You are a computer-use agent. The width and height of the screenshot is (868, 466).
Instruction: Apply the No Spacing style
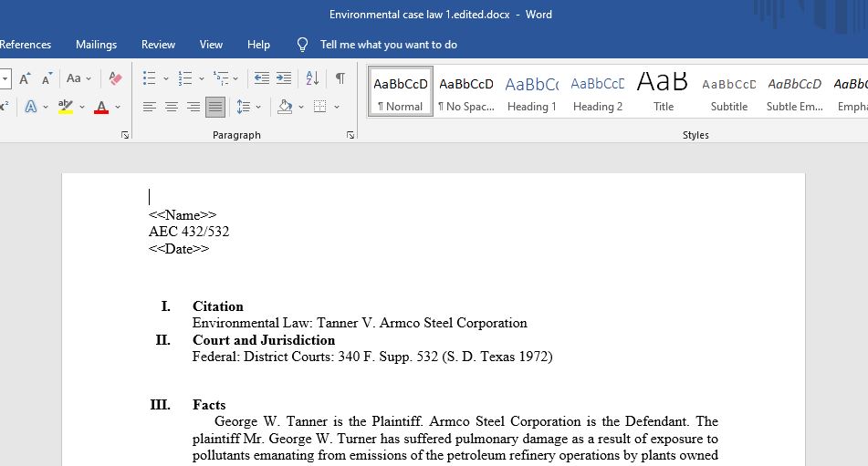466,92
